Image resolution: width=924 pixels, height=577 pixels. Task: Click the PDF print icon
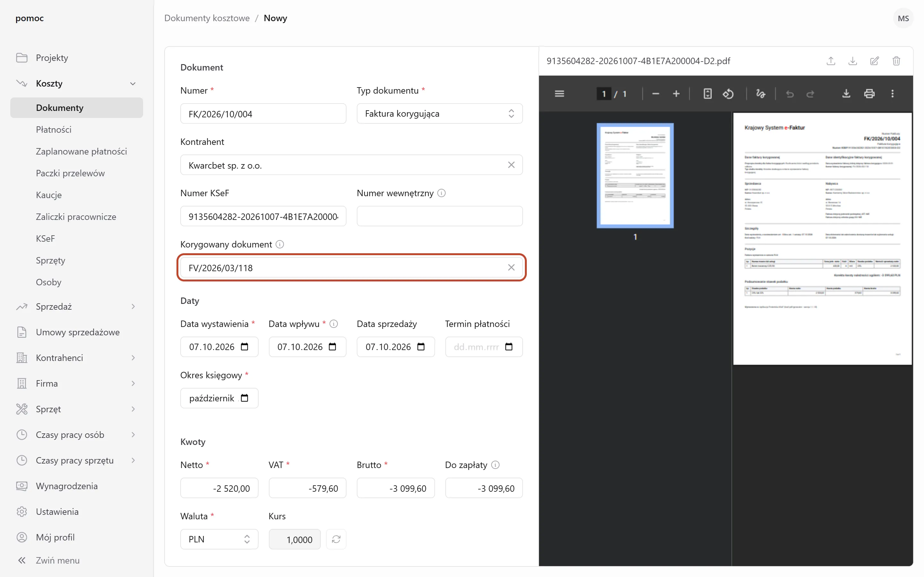point(869,94)
